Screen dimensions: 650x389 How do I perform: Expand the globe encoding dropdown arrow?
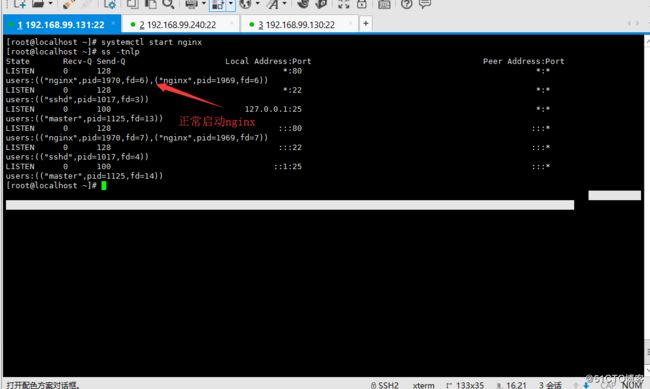(x=257, y=4)
